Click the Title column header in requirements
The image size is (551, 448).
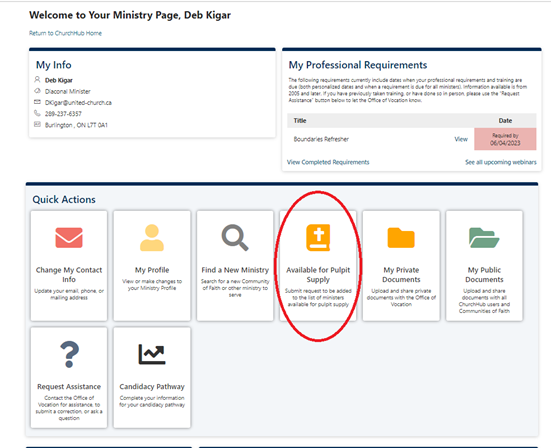[300, 121]
